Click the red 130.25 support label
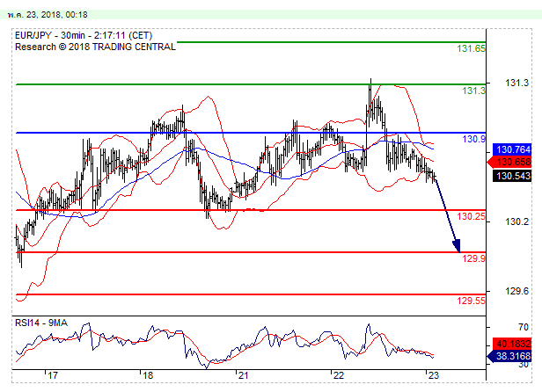 [471, 216]
